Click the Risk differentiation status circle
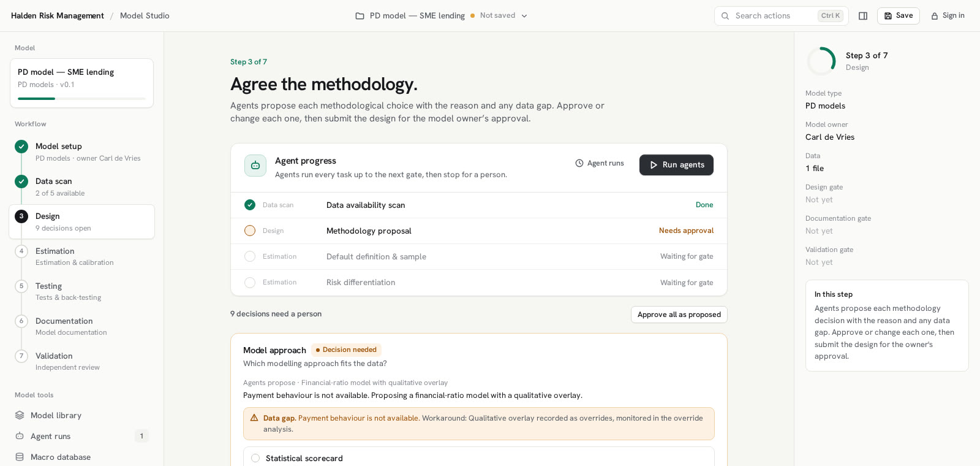Screen dimensions: 980x466 [x=250, y=282]
